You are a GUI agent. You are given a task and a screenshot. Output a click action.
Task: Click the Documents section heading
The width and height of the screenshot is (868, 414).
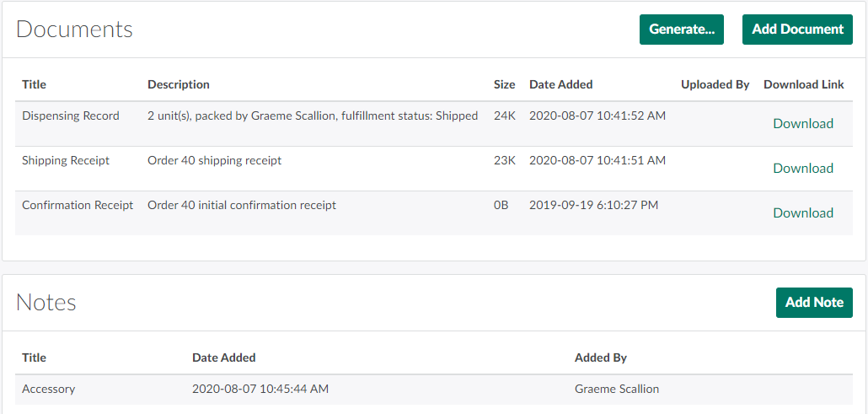[x=74, y=30]
